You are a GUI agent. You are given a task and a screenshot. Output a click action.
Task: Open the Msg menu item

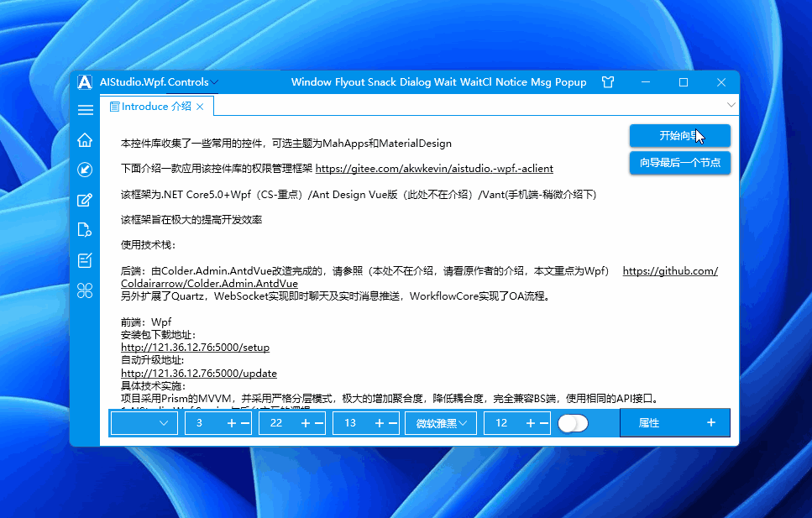(x=541, y=81)
